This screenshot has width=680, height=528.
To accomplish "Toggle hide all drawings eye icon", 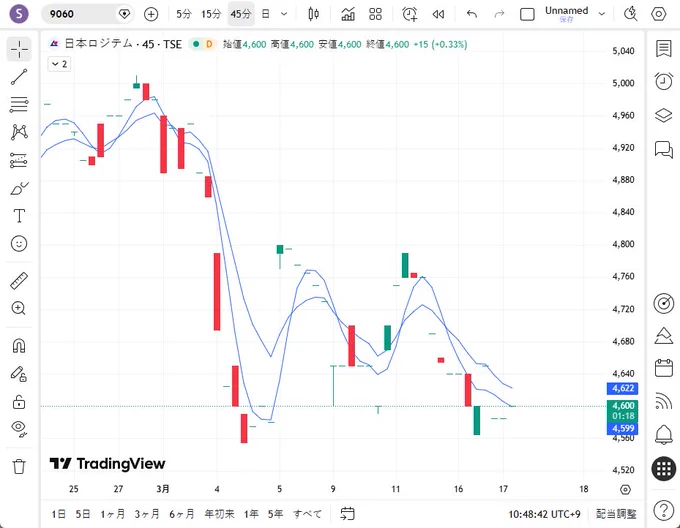I will pyautogui.click(x=19, y=428).
